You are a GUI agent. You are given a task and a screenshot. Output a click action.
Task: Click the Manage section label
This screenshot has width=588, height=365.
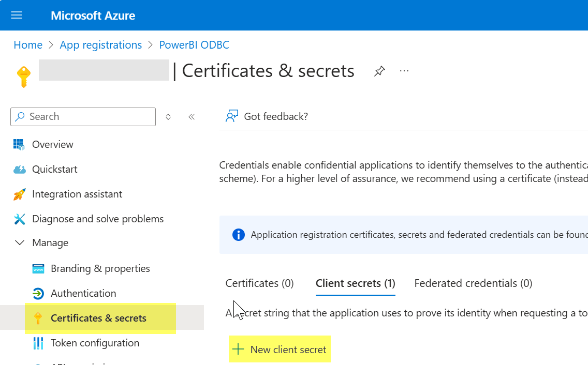50,242
